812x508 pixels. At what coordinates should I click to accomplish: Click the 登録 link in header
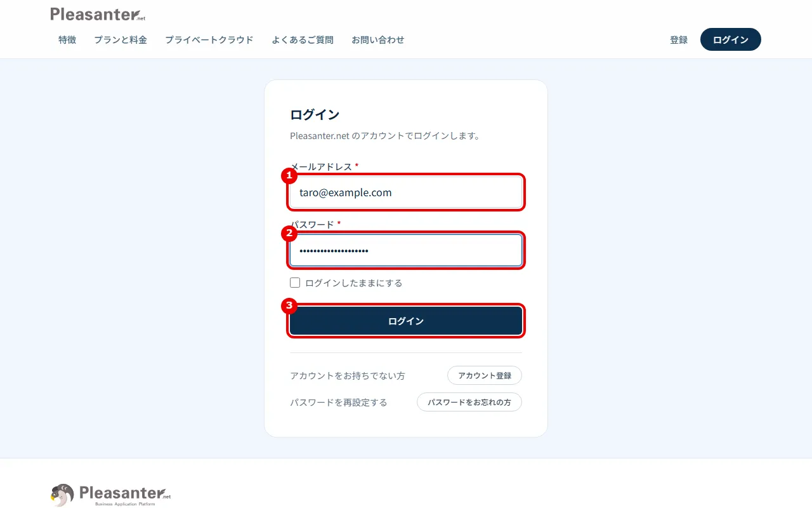point(679,40)
